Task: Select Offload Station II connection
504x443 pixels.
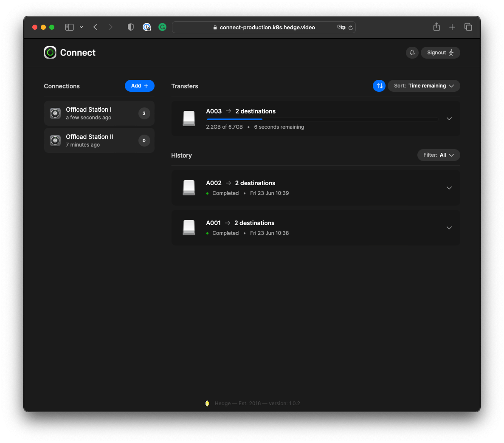Action: [x=99, y=141]
